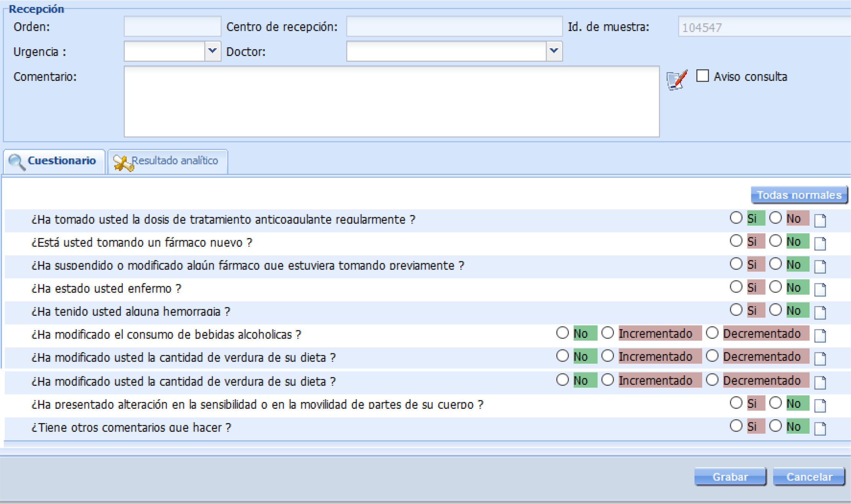Select Si for anticoagulante dose question

click(736, 218)
